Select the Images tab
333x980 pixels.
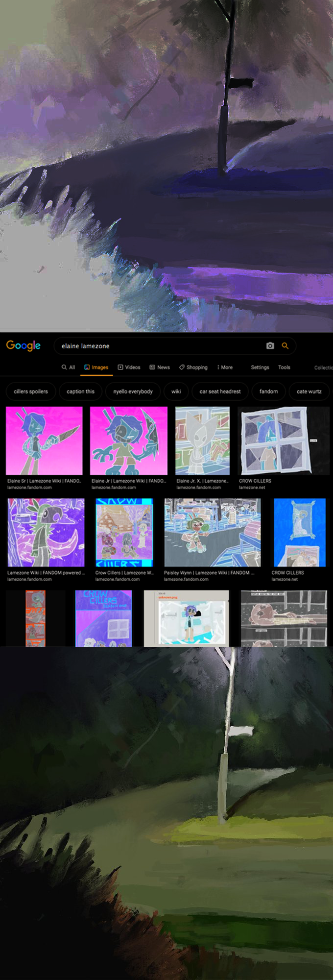pos(96,367)
